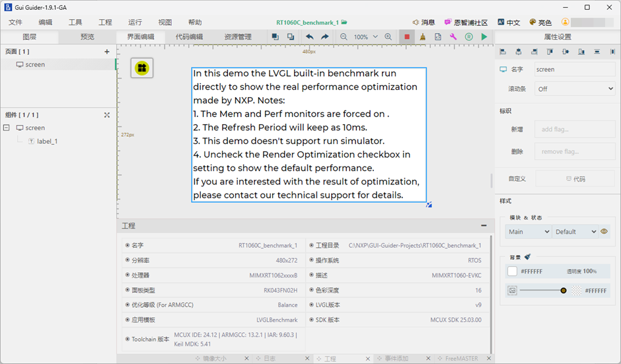Viewport: 621px width, 364px height.
Task: Align widgets to the right edge
Action: point(534,52)
